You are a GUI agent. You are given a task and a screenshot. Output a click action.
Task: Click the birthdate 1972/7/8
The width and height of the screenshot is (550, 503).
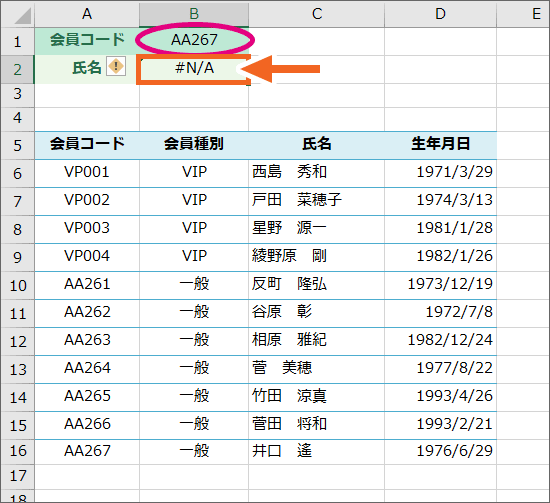tap(459, 312)
